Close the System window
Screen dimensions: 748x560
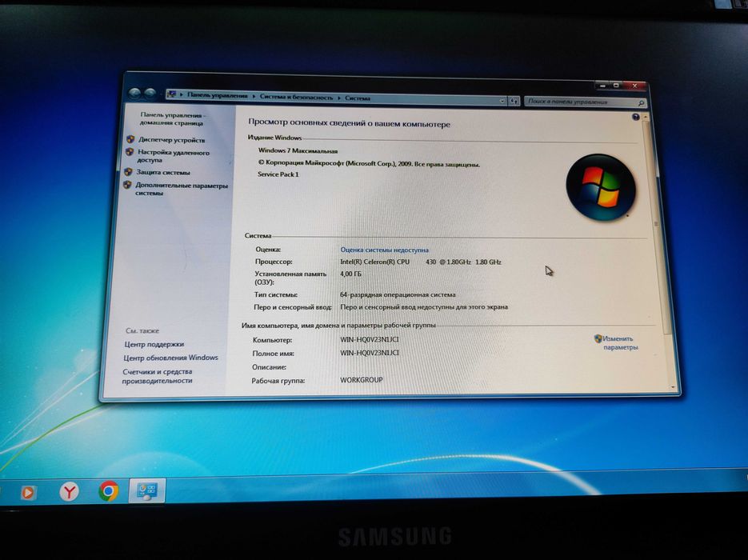[634, 86]
